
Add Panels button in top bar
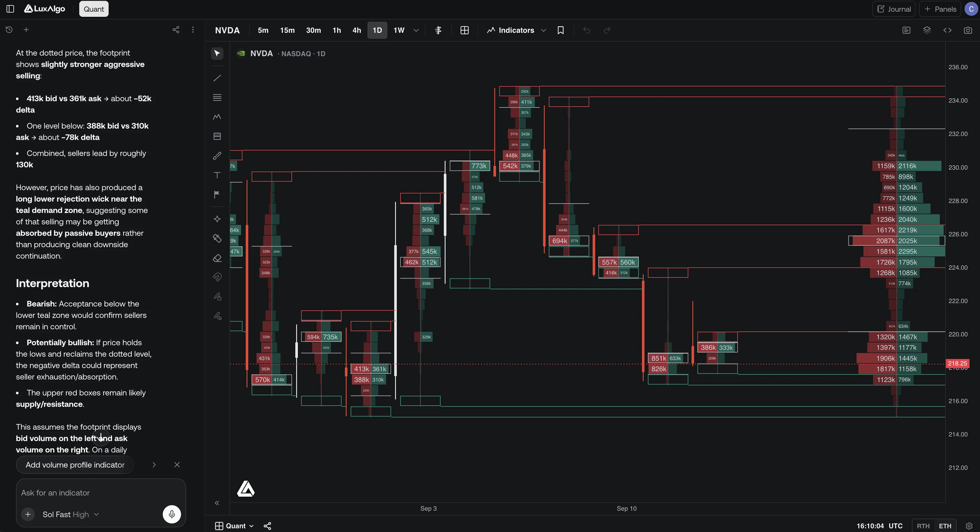[940, 9]
